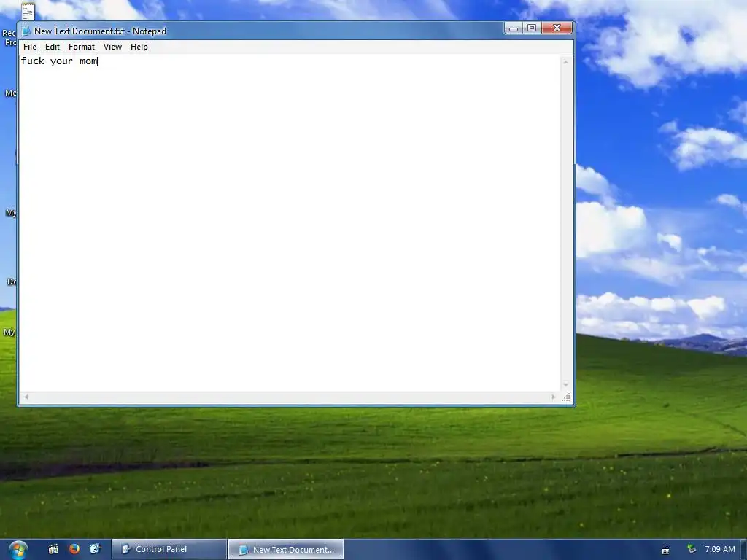Click the Notepad icon in the title bar
This screenshot has height=560, width=747.
[26, 31]
